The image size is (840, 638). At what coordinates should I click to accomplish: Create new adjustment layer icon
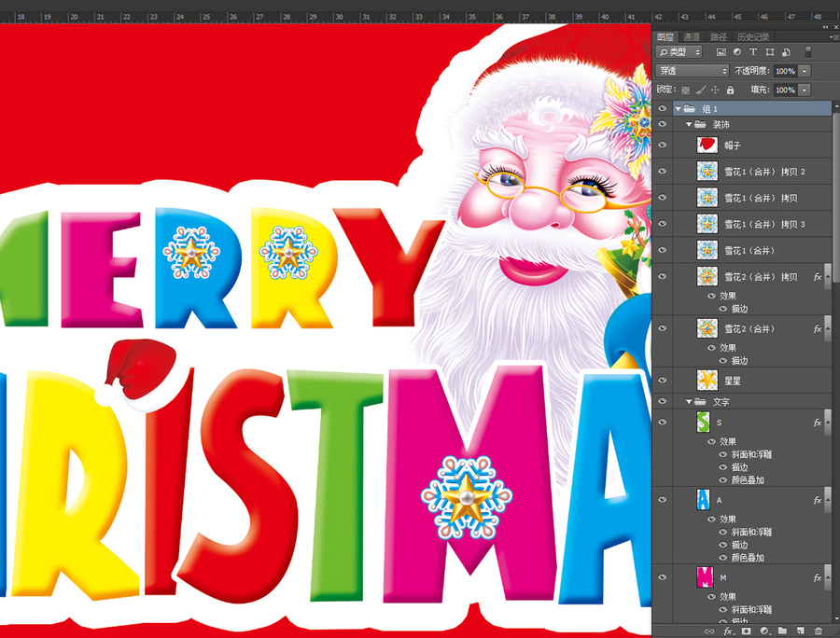click(764, 631)
